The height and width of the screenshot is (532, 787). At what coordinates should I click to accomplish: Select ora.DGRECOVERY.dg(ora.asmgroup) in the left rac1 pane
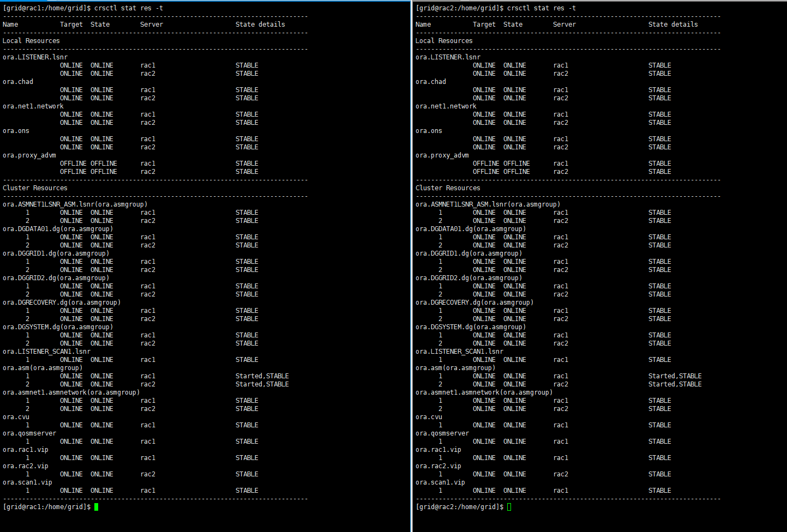(62, 303)
